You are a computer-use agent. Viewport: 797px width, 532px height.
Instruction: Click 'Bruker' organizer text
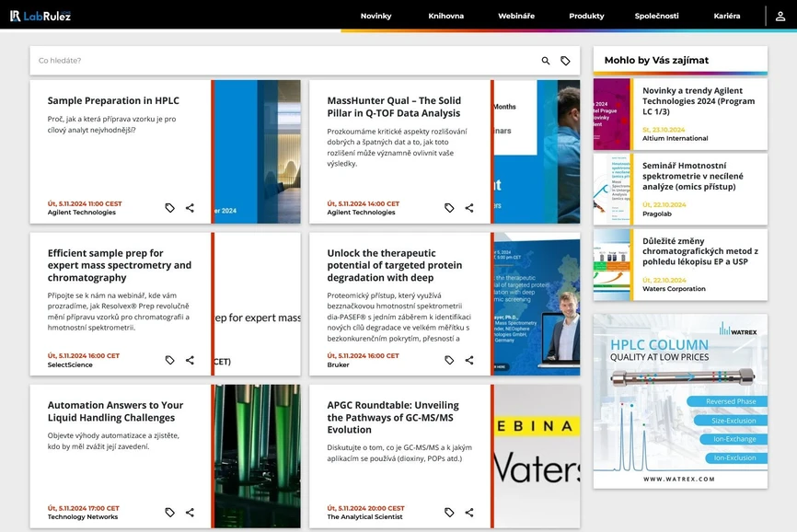(x=338, y=364)
